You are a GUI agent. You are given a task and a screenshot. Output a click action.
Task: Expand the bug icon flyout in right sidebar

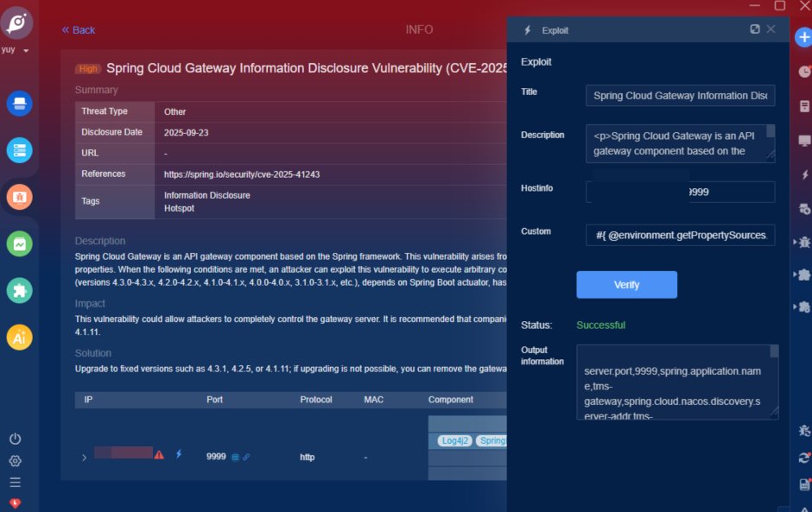point(802,242)
